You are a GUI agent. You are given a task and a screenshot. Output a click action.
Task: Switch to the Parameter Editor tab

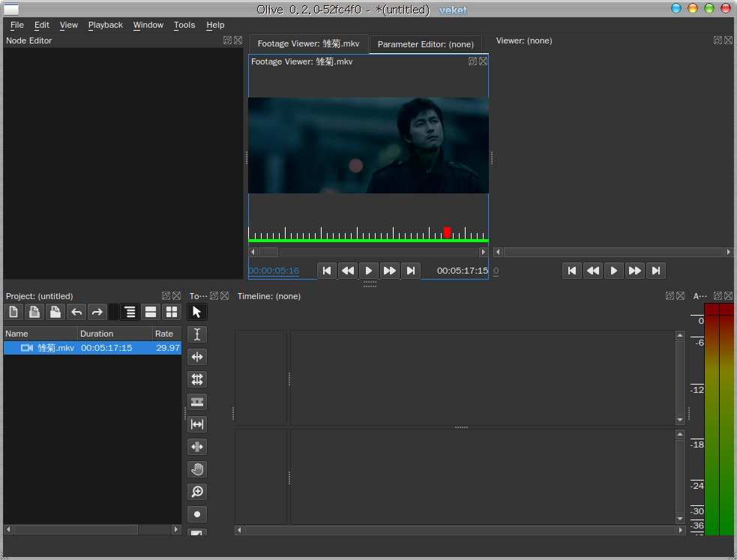click(425, 44)
